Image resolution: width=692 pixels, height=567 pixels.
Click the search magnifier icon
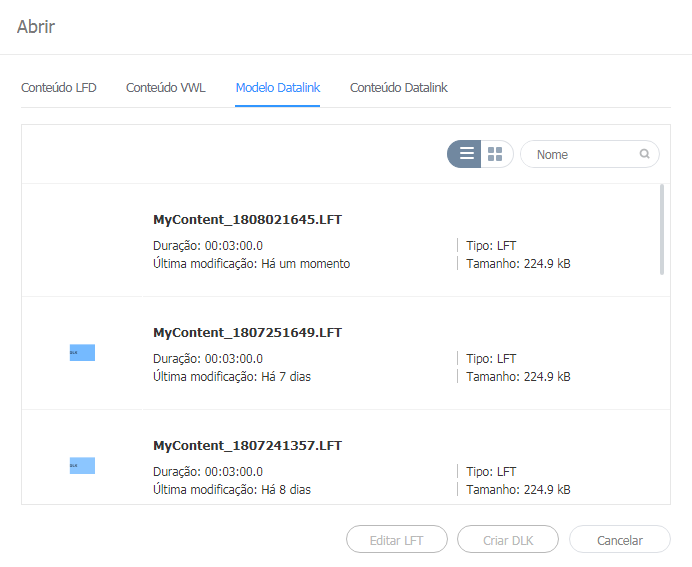point(645,154)
